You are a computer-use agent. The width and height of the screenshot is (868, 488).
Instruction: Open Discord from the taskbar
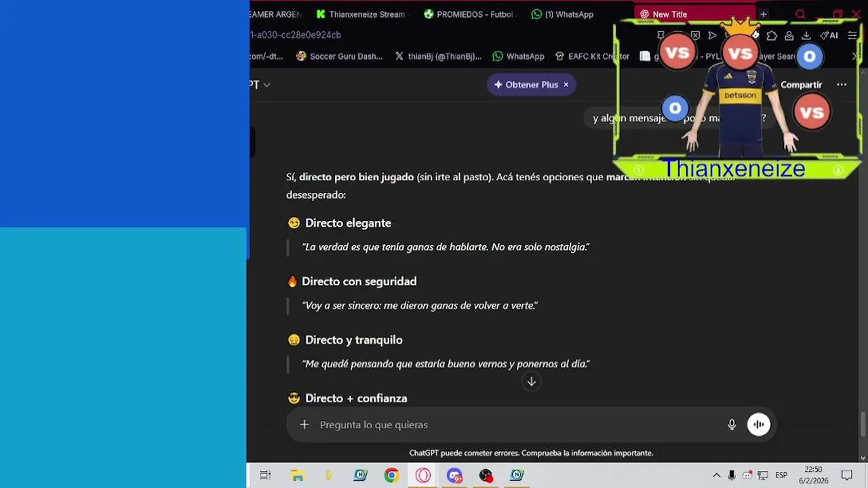point(454,476)
